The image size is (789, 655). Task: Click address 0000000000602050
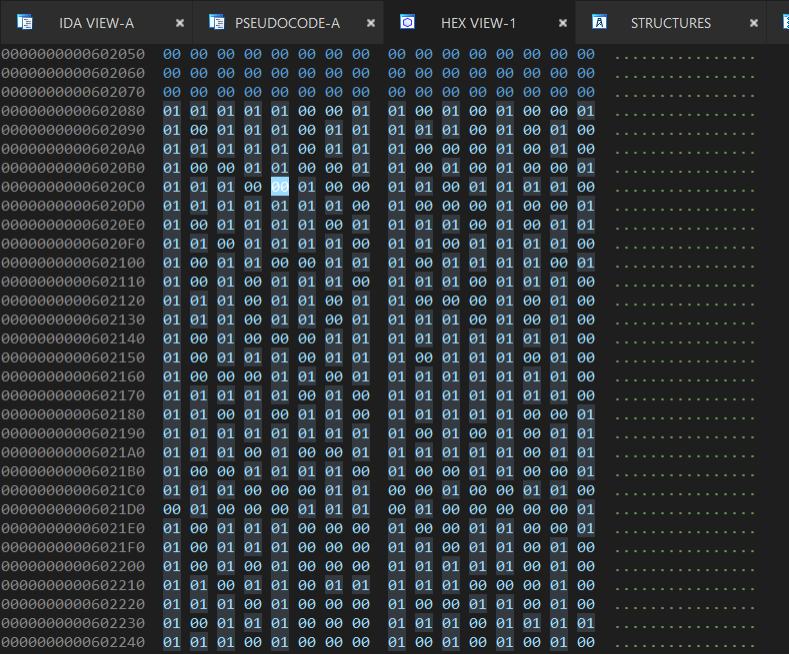[73, 54]
